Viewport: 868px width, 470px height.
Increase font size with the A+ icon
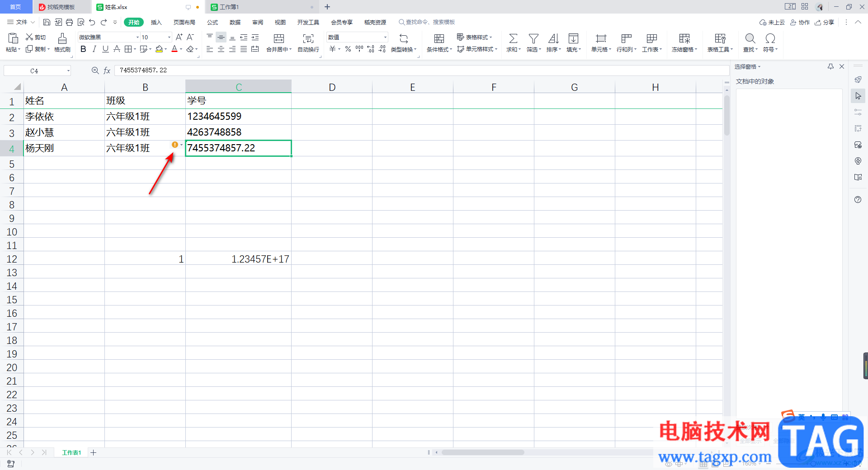point(179,37)
